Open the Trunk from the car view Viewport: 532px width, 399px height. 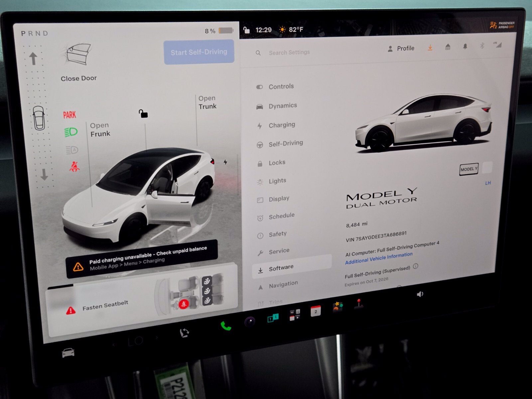click(207, 102)
